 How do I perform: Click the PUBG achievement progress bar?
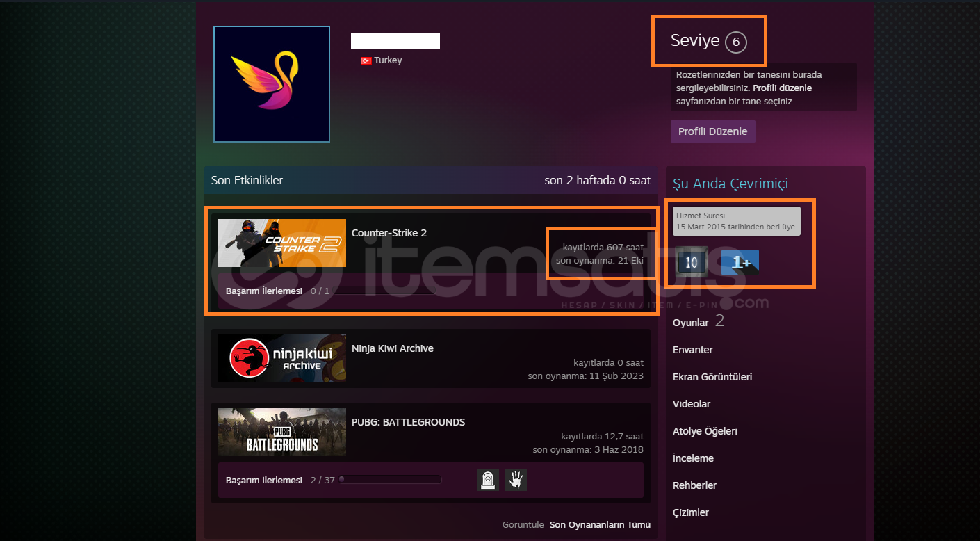[390, 479]
